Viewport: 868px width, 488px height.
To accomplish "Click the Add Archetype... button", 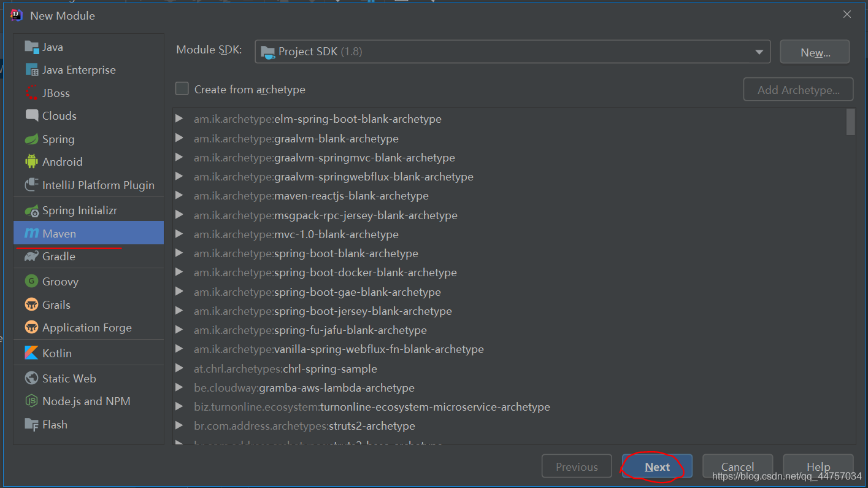I will click(798, 90).
